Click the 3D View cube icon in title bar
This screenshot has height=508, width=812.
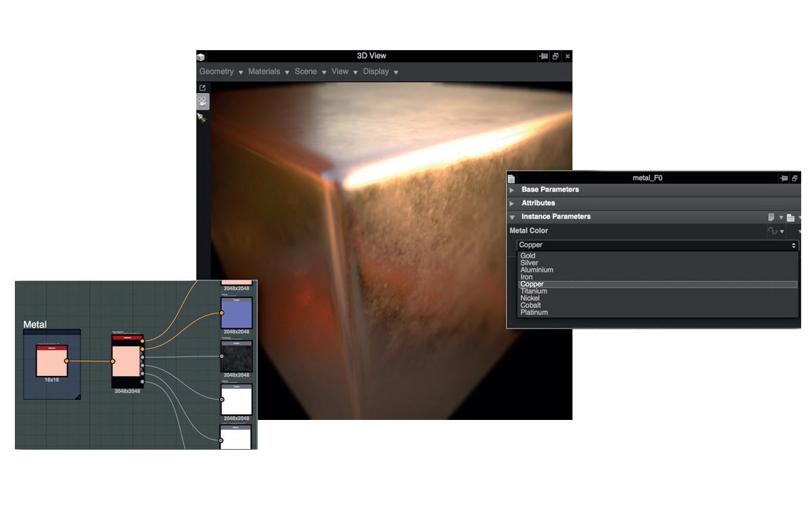pyautogui.click(x=200, y=57)
